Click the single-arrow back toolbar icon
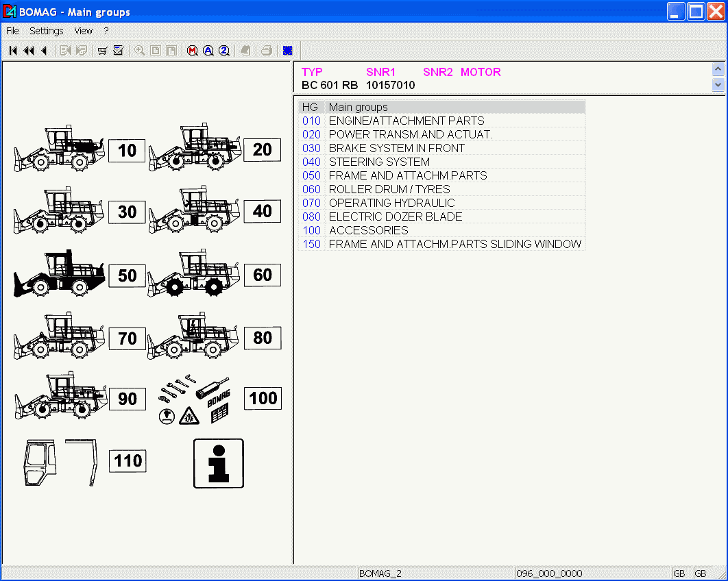 (x=44, y=51)
